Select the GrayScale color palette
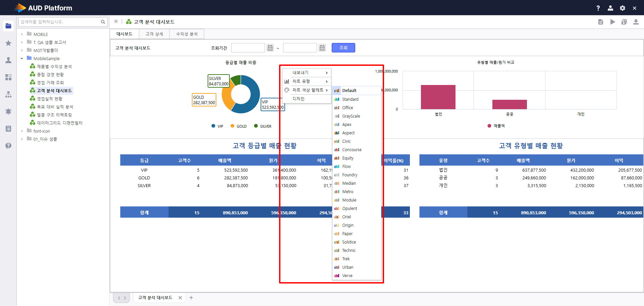 click(x=357, y=116)
